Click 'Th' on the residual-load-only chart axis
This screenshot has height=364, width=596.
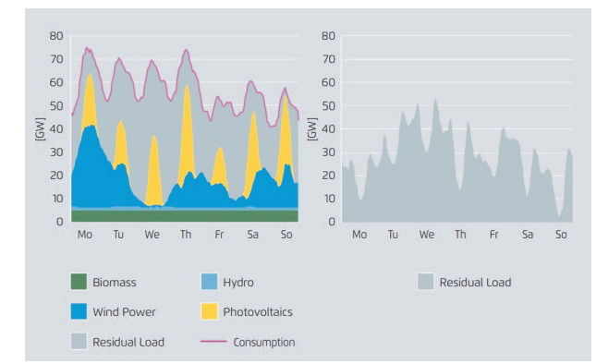pyautogui.click(x=460, y=235)
